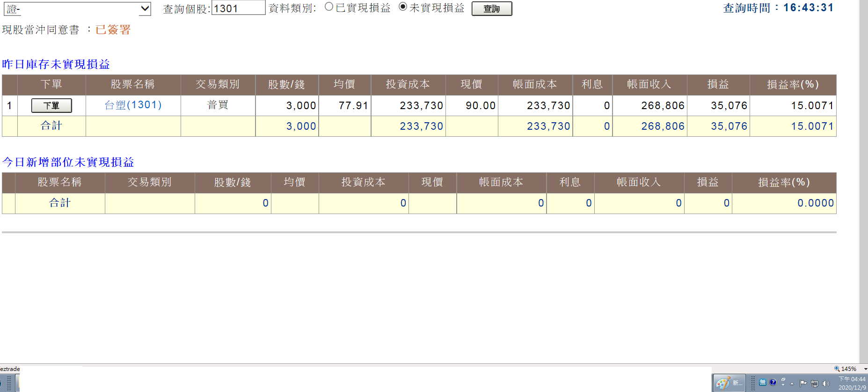Click the 查詢 query button
The image size is (868, 392).
[x=492, y=8]
